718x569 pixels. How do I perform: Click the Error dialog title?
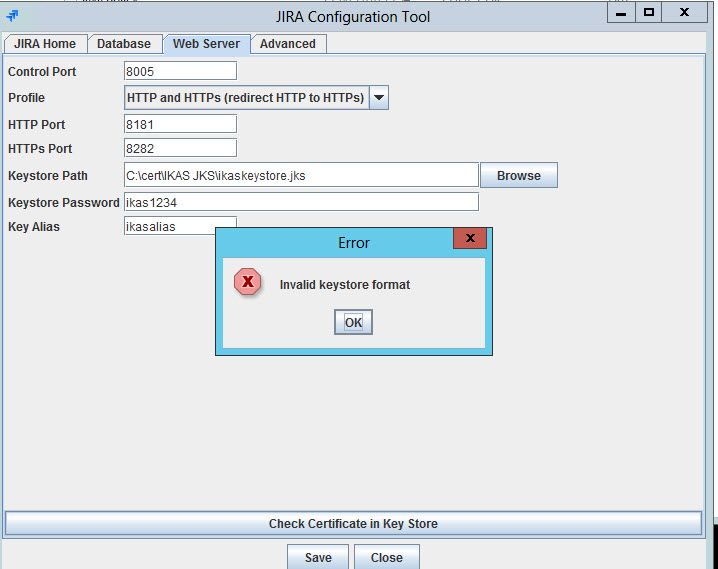pos(354,243)
